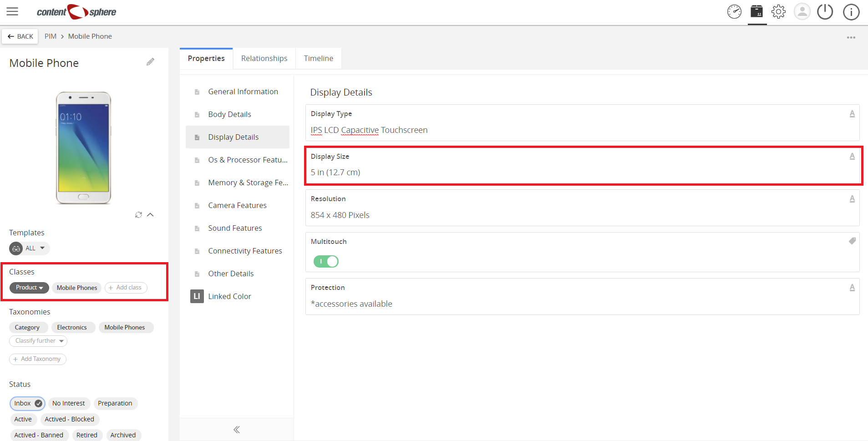Open the three-dot more options menu
Screen dimensions: 868x441
pos(851,37)
